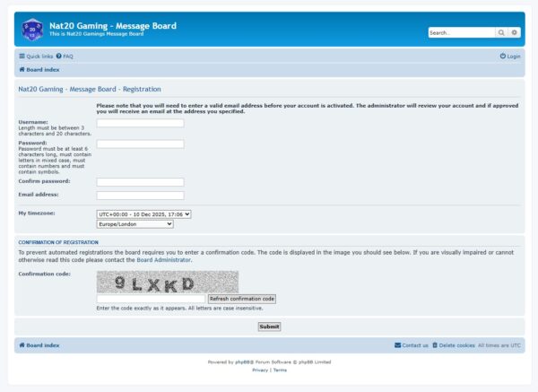
Task: Click Delete cookies trash link
Action: pyautogui.click(x=453, y=344)
